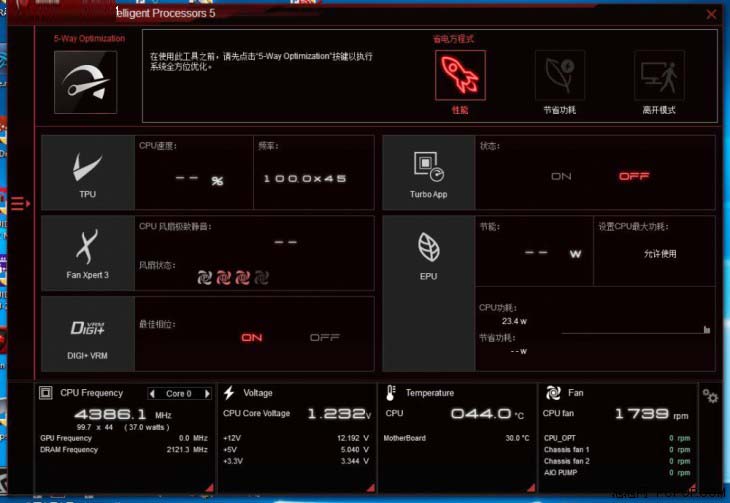Click the CPU temperature 044.0 readout

pyautogui.click(x=487, y=414)
